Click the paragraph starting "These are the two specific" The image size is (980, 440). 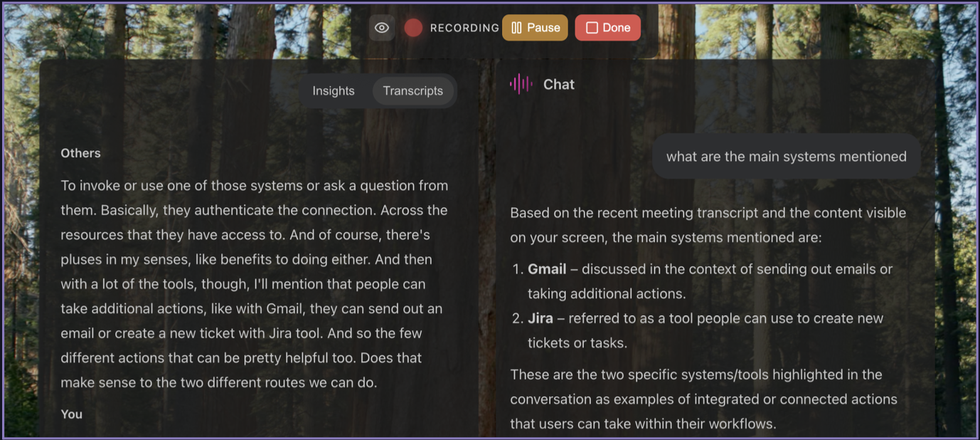point(696,374)
